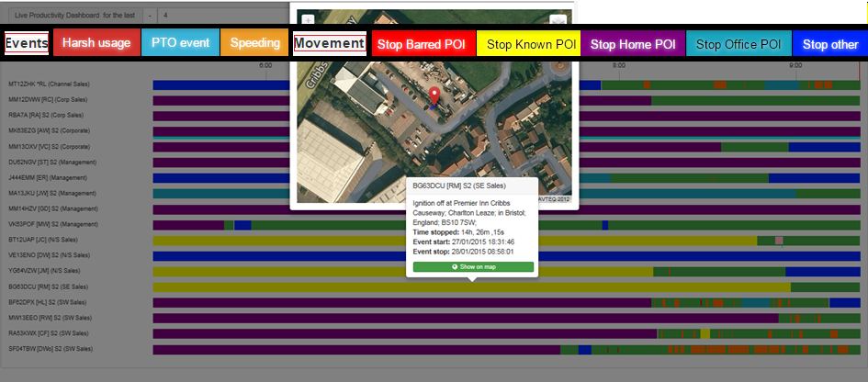This screenshot has width=868, height=382.
Task: Toggle the PTO event filter
Action: coord(181,43)
